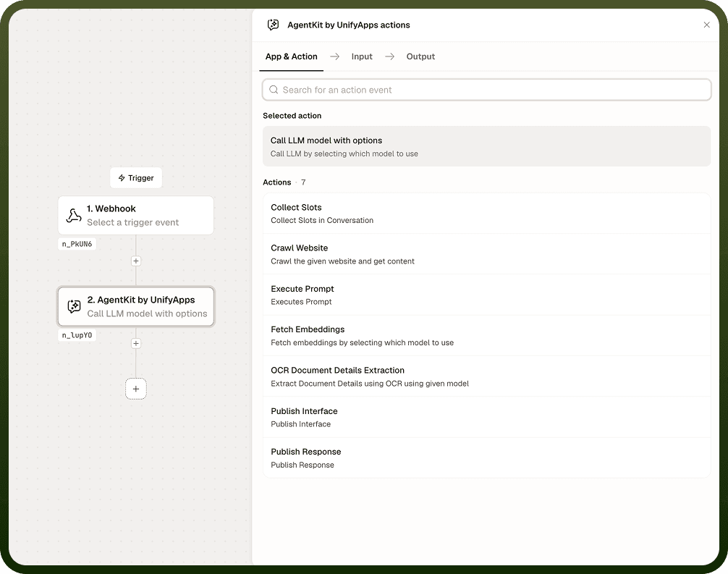This screenshot has height=574, width=728.
Task: Click the n_lupY0 node ID tag
Action: point(77,335)
